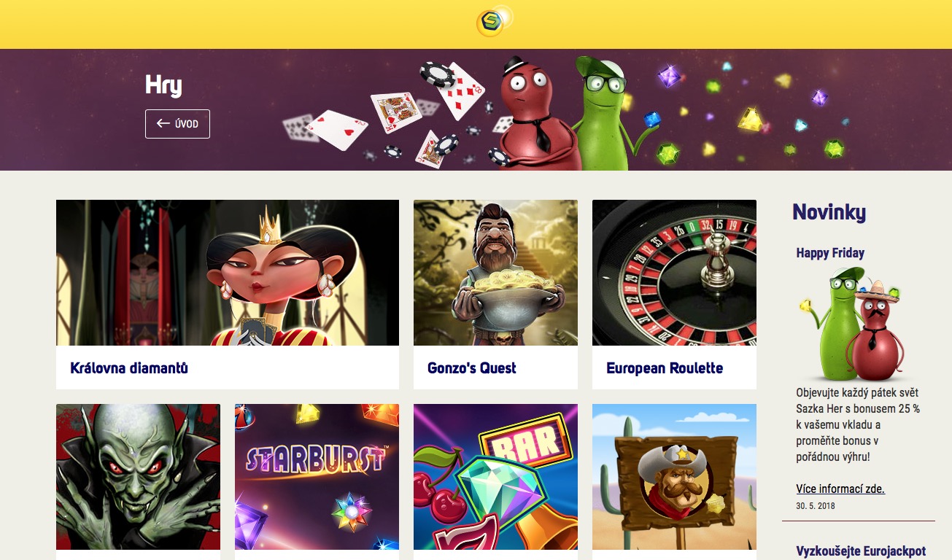Click the Gonzo's Quest title text

coord(472,368)
